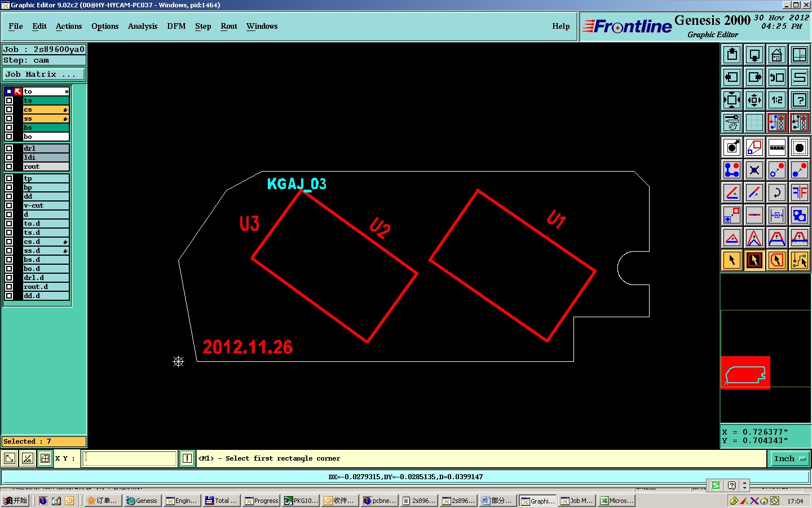Image resolution: width=812 pixels, height=508 pixels.
Task: Click the pan up view icon
Action: [732, 55]
